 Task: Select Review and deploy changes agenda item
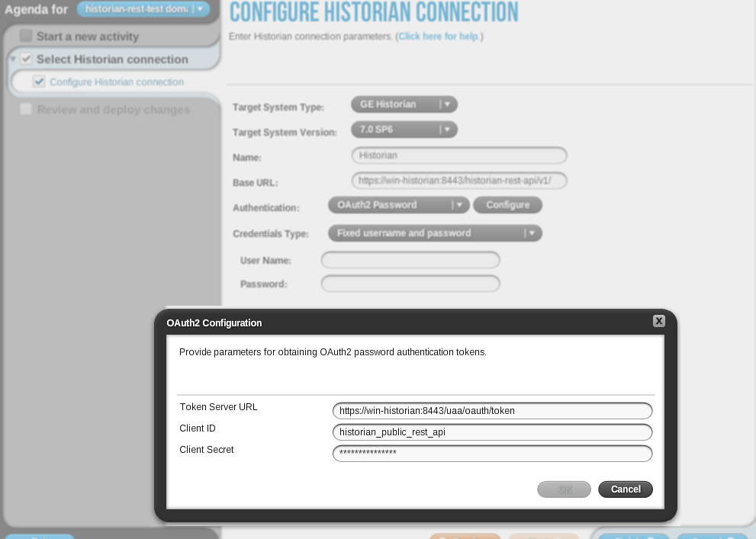(114, 109)
